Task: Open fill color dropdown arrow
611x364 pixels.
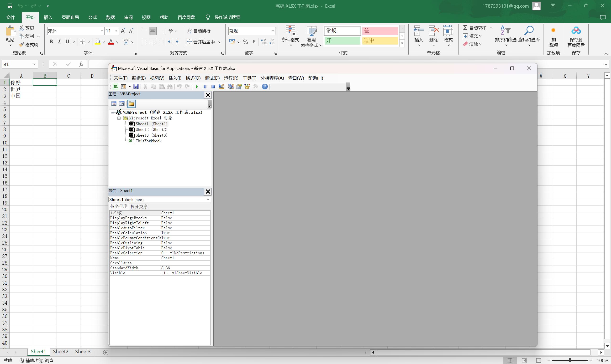Action: tap(104, 42)
